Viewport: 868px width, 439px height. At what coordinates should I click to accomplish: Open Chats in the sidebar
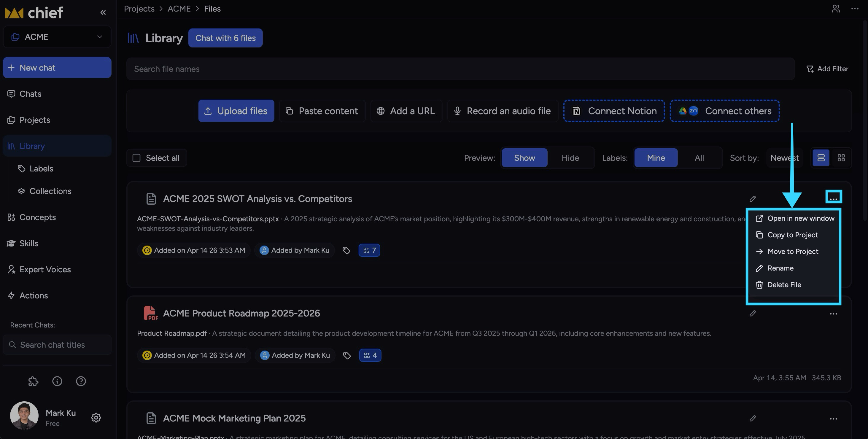tap(57, 94)
